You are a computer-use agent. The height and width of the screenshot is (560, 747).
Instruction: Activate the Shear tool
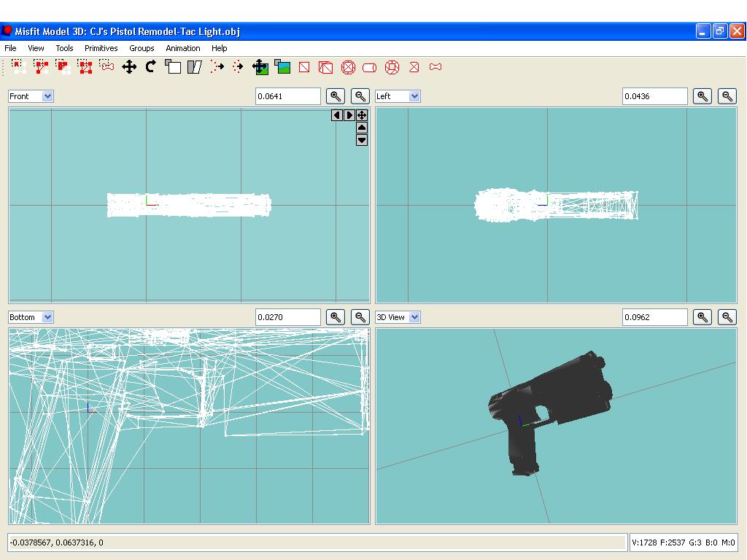(x=194, y=67)
